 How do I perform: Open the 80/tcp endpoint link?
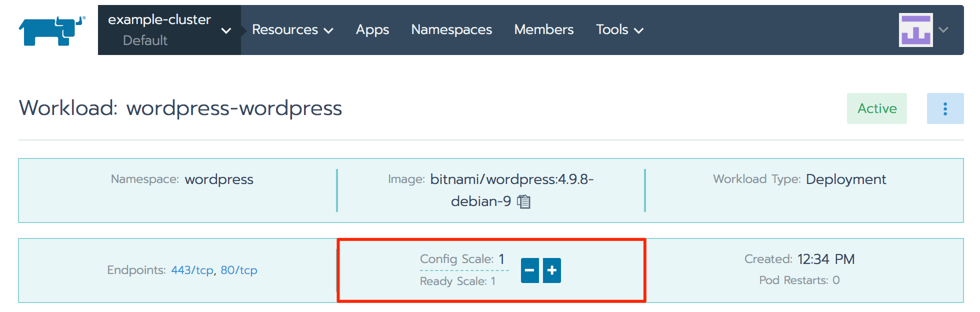click(239, 270)
